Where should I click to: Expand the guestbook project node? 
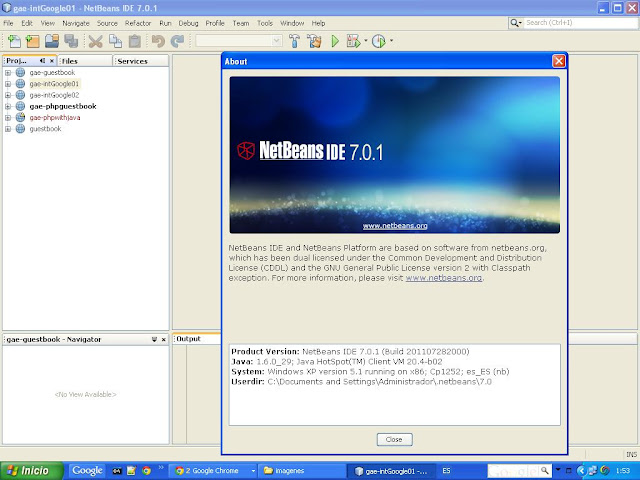(8, 129)
